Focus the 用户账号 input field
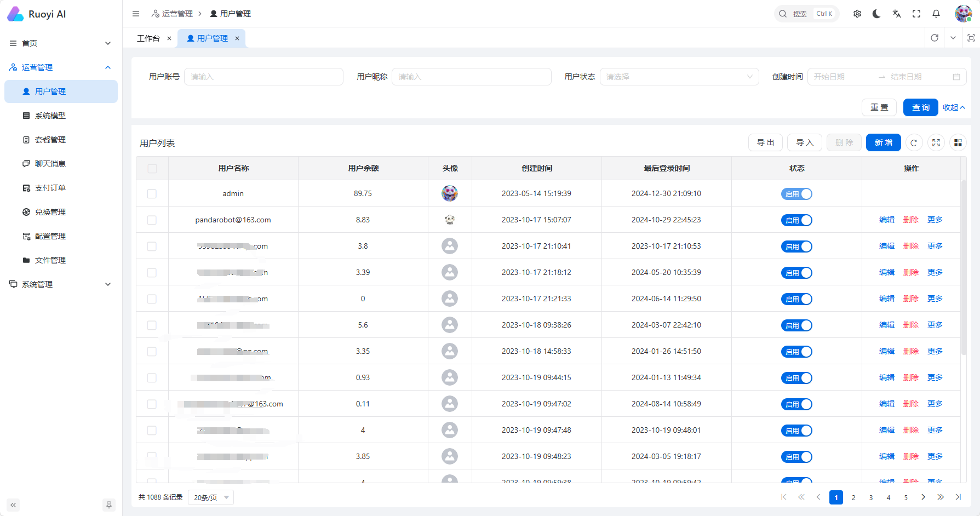The image size is (980, 516). coord(263,77)
